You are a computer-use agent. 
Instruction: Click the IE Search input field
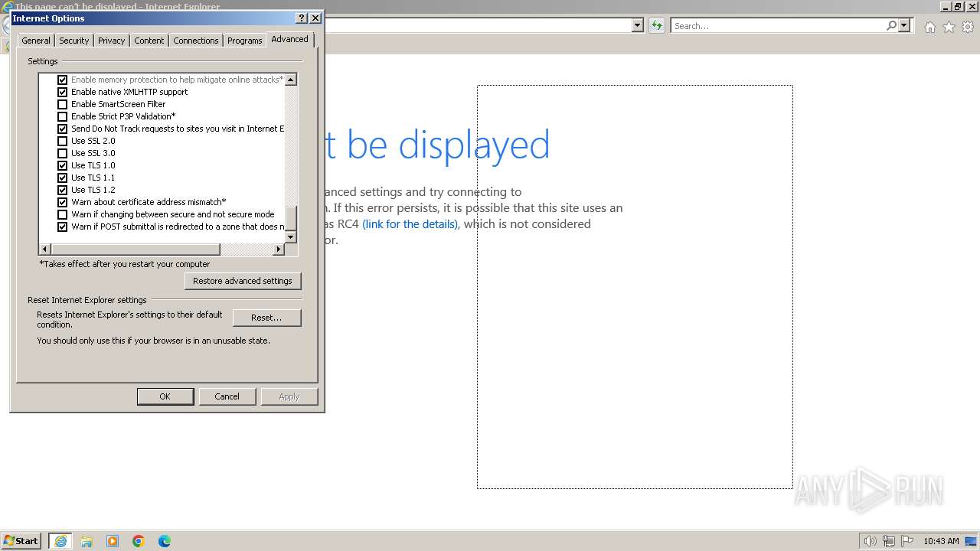click(777, 25)
